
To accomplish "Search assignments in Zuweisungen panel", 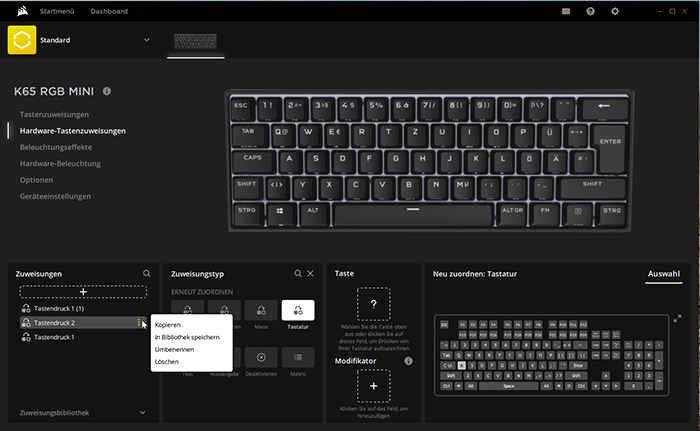I will tap(146, 273).
